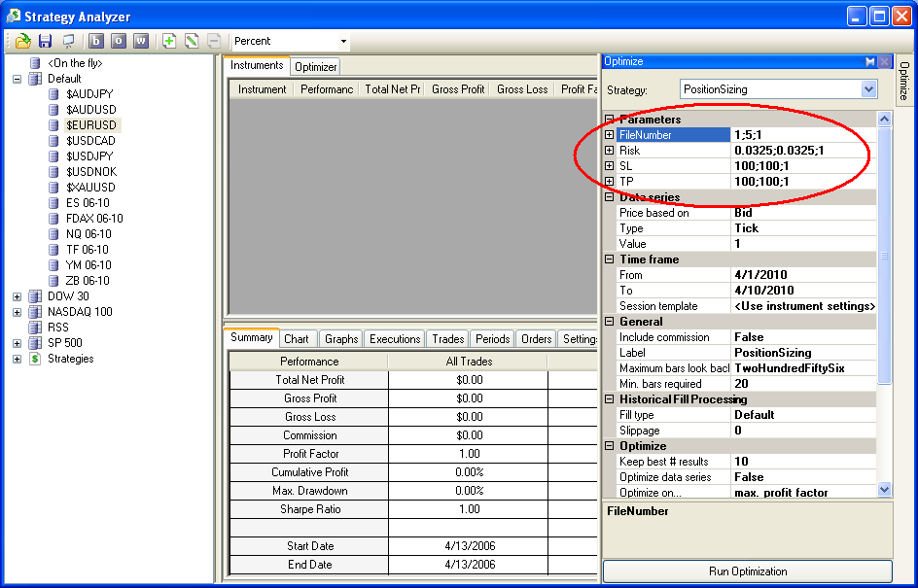Click the Slippage value 0
Viewport: 918px width, 588px height.
pos(804,431)
